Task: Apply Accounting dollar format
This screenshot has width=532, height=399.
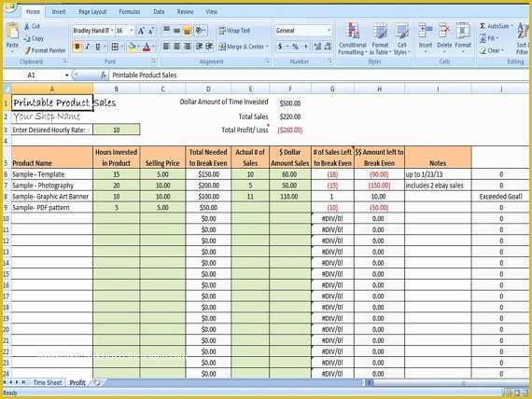Action: 280,47
